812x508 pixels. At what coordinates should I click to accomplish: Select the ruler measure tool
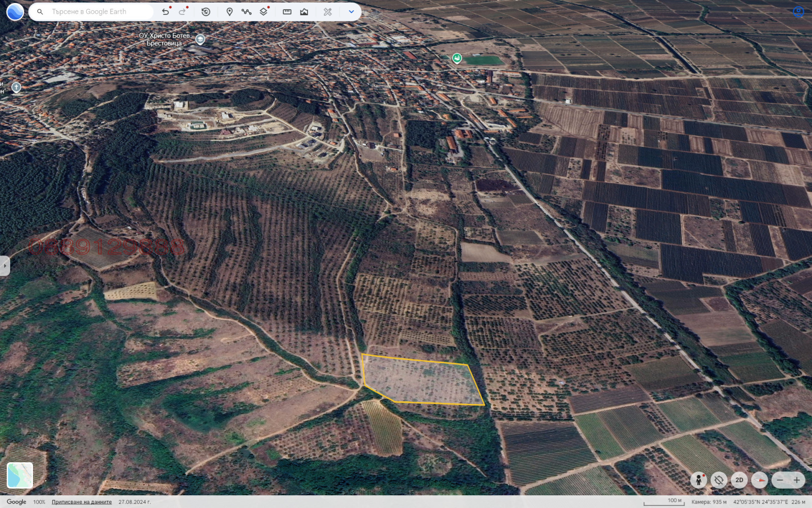(x=287, y=12)
